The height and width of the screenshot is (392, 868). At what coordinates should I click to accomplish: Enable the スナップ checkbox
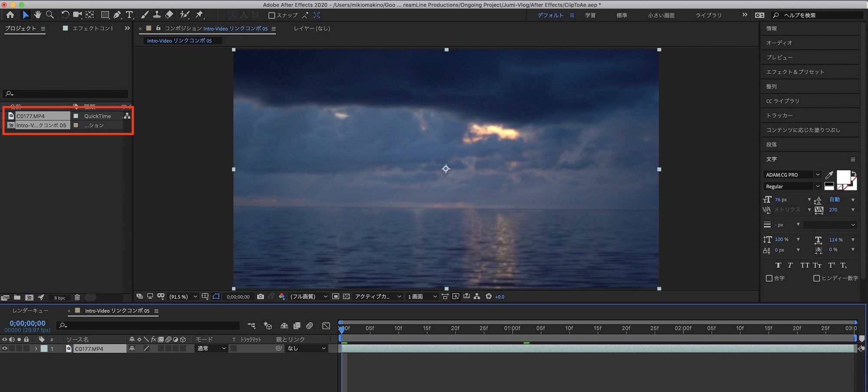pos(272,15)
